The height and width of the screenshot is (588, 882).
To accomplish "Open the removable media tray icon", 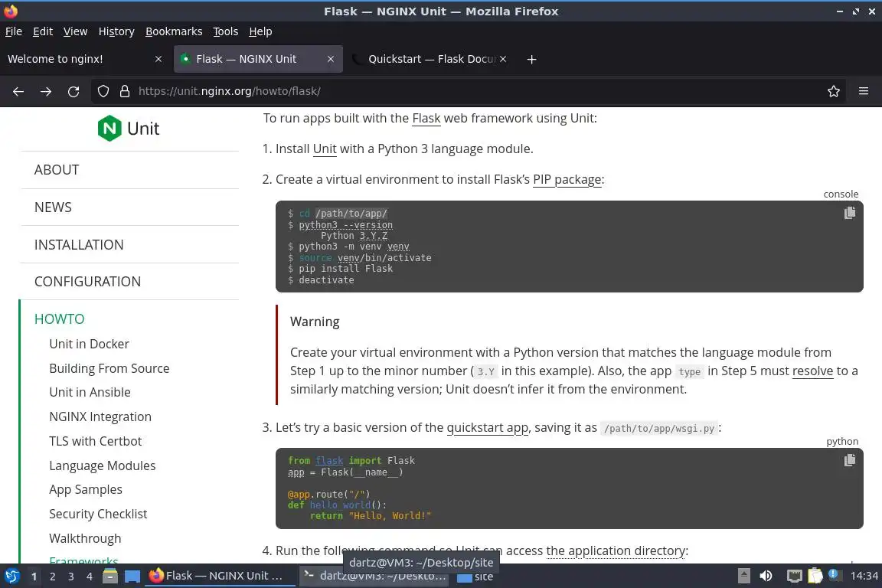I will point(743,576).
